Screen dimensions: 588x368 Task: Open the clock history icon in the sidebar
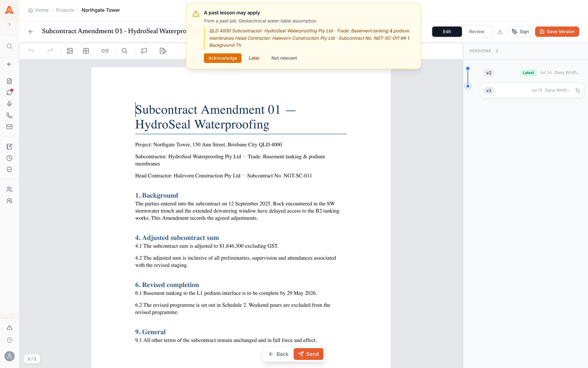pos(10,158)
